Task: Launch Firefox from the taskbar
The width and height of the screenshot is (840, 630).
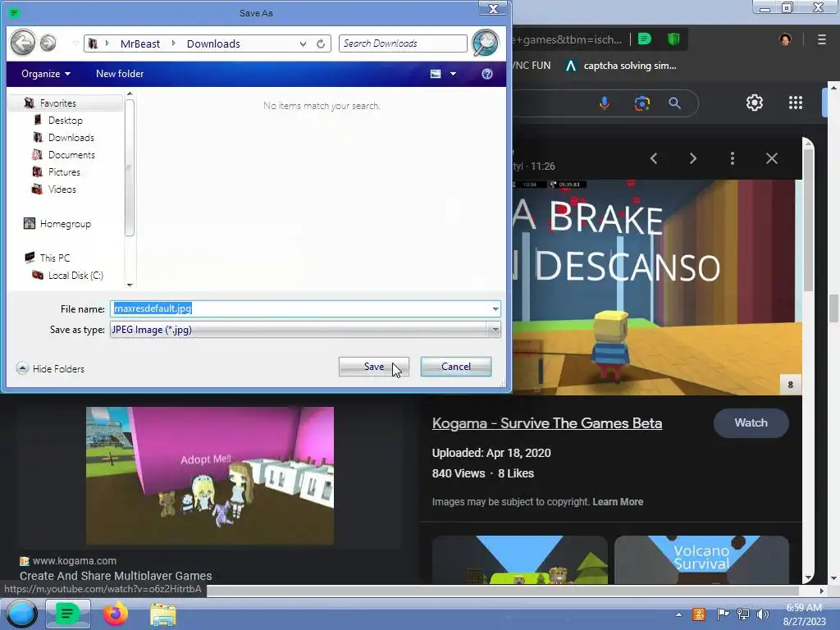Action: (116, 614)
